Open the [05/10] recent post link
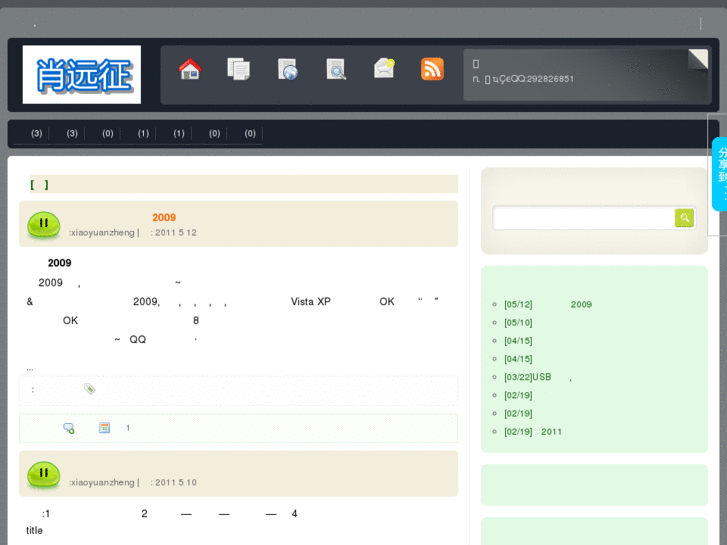The height and width of the screenshot is (545, 727). (518, 323)
